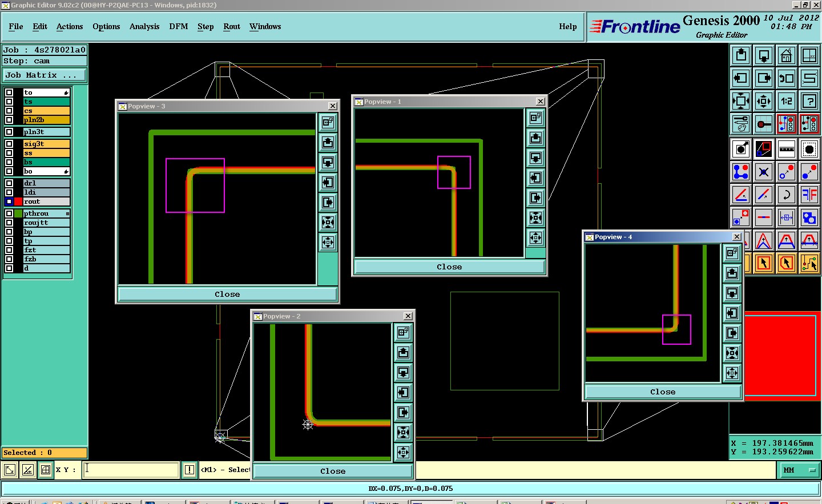Click the hand marker on the to layer

[66, 92]
